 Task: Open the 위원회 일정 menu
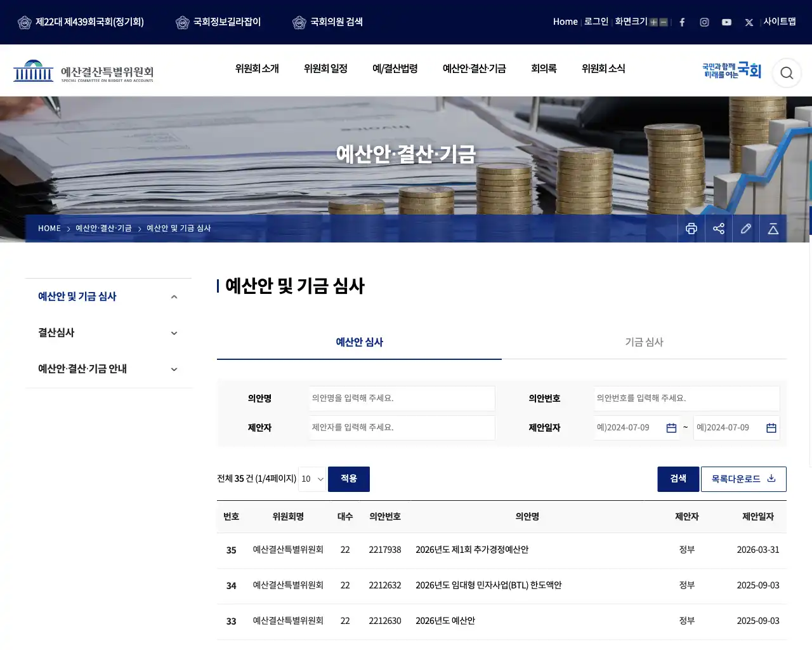(325, 69)
